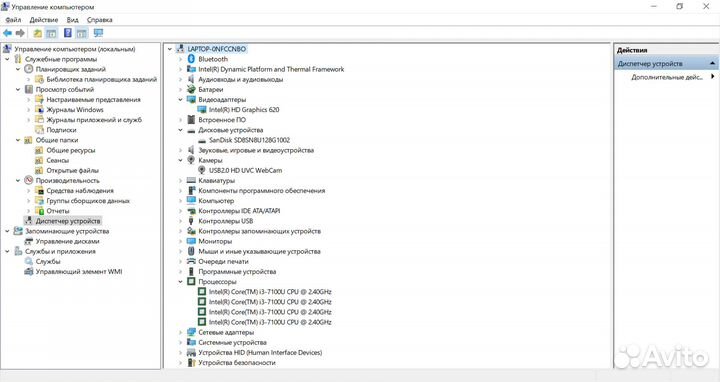The image size is (720, 382).
Task: Click the Планировщик заданий clock icon
Action: coord(28,69)
